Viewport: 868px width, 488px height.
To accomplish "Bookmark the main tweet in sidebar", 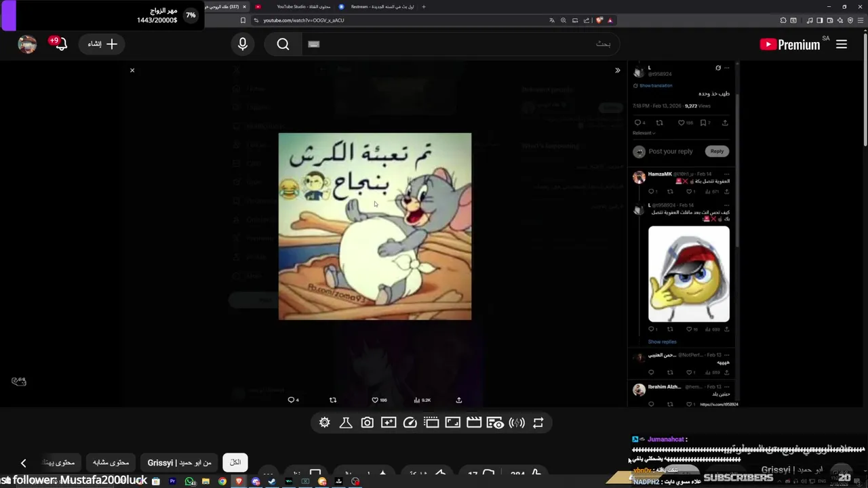I will (704, 123).
